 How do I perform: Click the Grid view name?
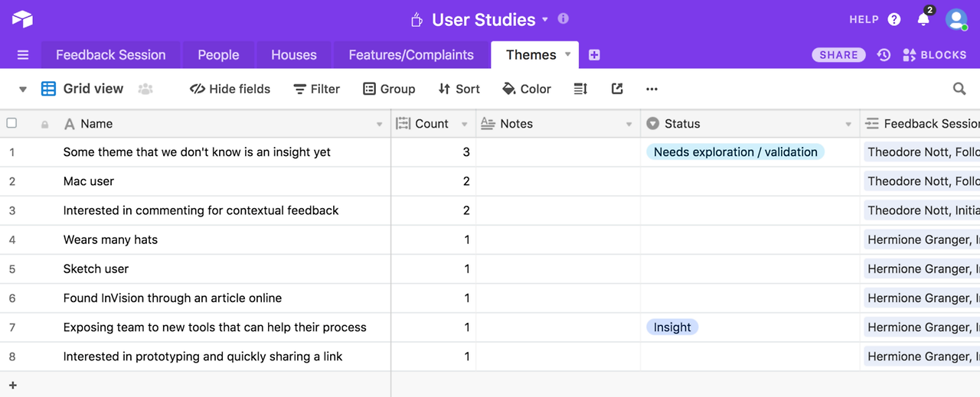point(93,89)
